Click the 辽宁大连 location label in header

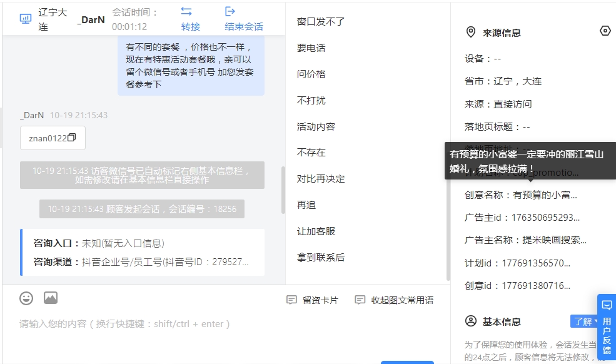[x=53, y=19]
